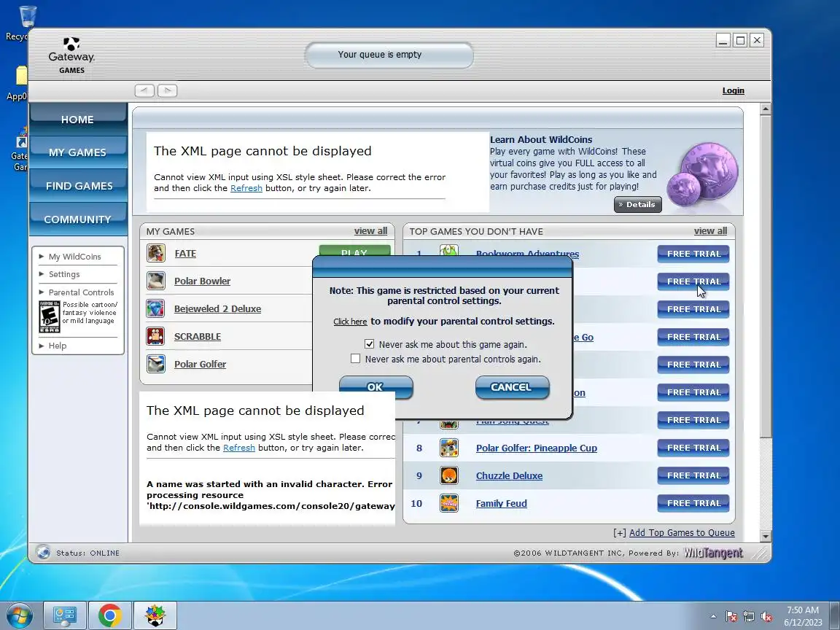Click the taskbar clock showing 7:50 AM
Image resolution: width=840 pixels, height=630 pixels.
coord(803,616)
